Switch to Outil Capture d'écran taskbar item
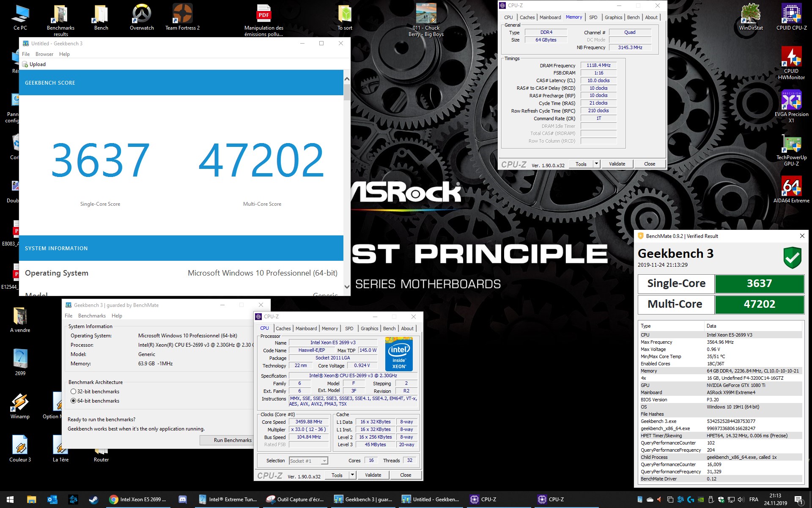The image size is (812, 508). (296, 500)
